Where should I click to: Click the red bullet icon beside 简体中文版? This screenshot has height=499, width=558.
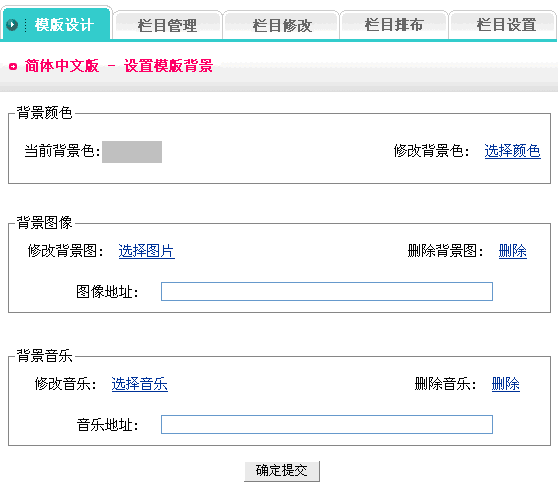pos(13,67)
